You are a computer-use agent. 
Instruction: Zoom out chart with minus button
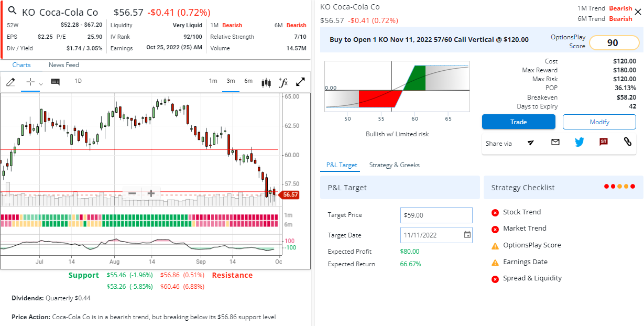point(132,193)
